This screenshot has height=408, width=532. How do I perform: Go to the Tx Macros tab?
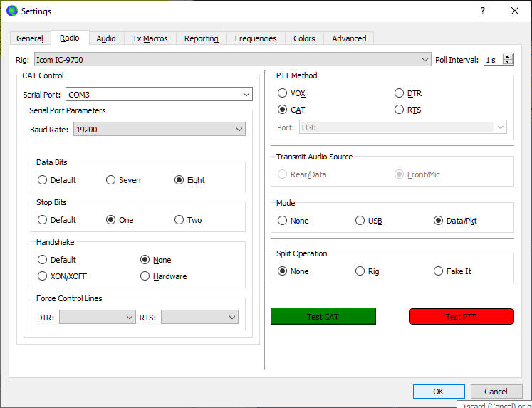[x=150, y=38]
